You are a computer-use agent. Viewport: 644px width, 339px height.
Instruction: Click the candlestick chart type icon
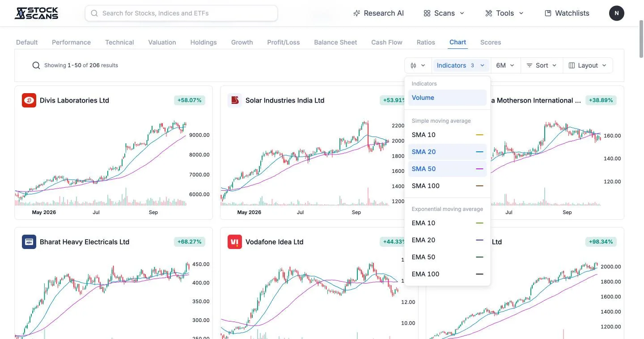tap(414, 65)
